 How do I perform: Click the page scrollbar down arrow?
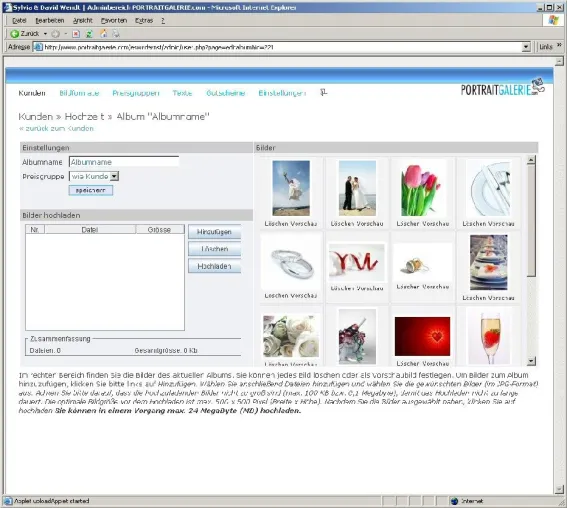(x=559, y=490)
